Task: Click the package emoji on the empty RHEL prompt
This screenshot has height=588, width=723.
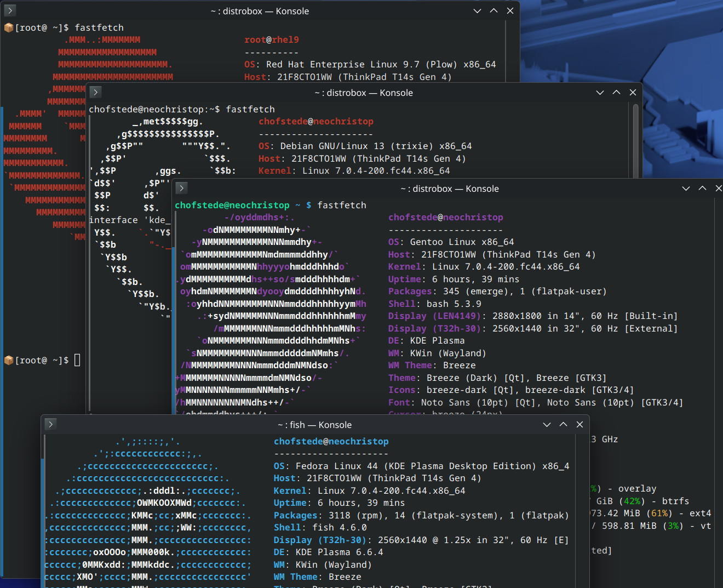Action: point(9,360)
